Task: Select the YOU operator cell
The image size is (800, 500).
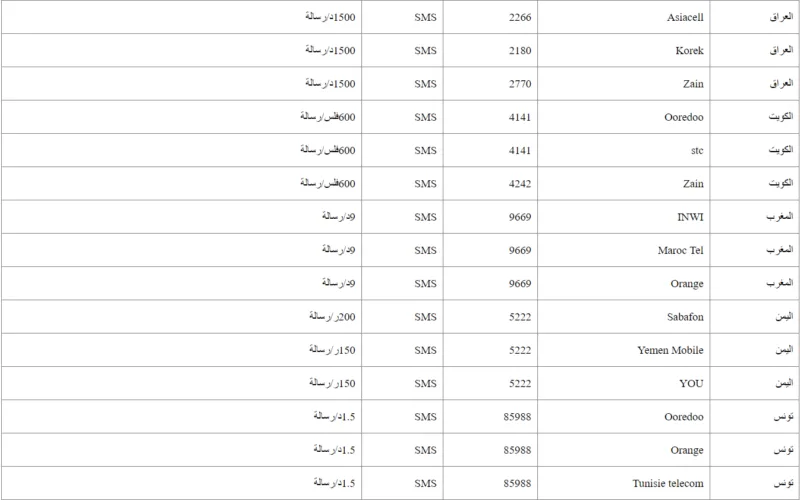Action: 691,384
